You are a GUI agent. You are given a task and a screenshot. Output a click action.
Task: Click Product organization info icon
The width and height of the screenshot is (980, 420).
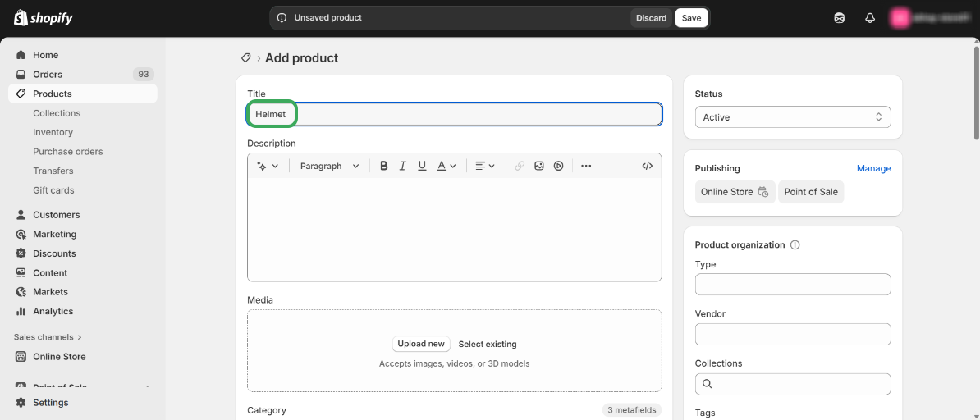795,244
